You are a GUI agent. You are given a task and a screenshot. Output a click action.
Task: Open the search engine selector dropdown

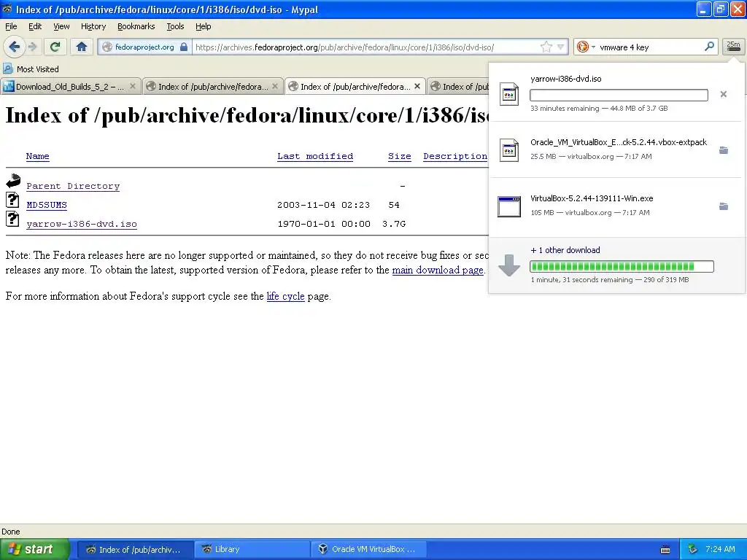585,47
